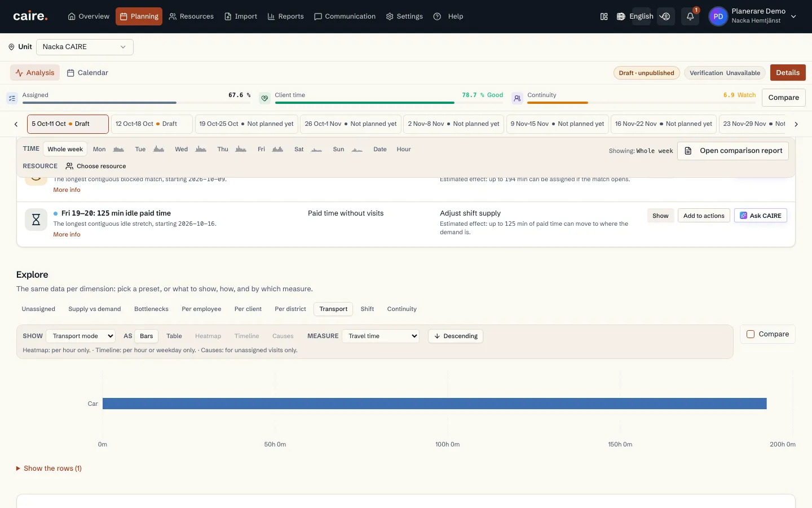Show later weeks with the right arrow
Viewport: 812px width, 508px height.
[796, 124]
